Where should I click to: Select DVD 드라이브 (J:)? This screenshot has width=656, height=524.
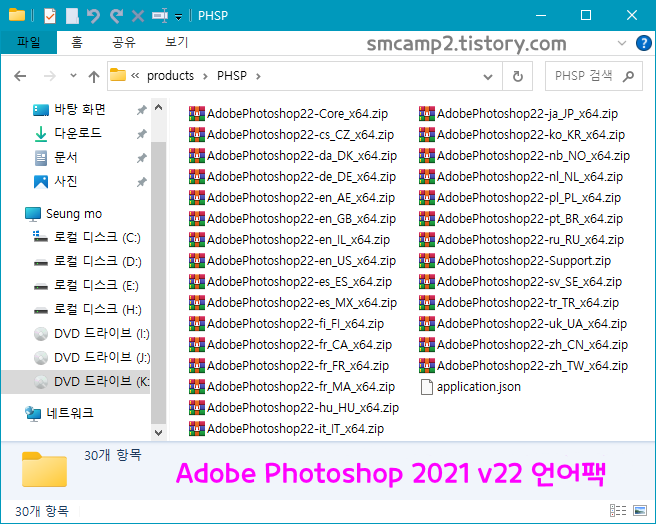point(102,357)
